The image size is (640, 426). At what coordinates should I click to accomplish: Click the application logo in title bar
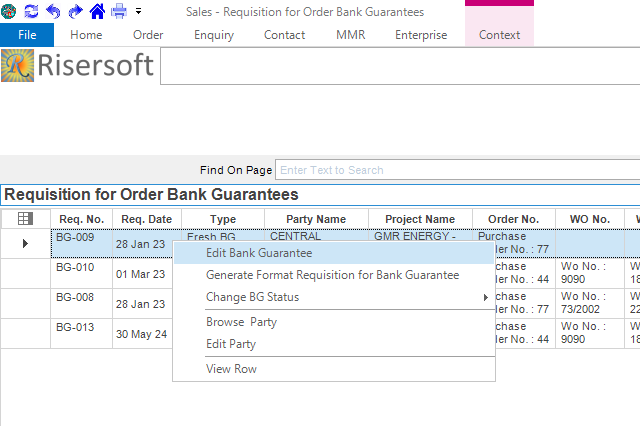click(10, 11)
